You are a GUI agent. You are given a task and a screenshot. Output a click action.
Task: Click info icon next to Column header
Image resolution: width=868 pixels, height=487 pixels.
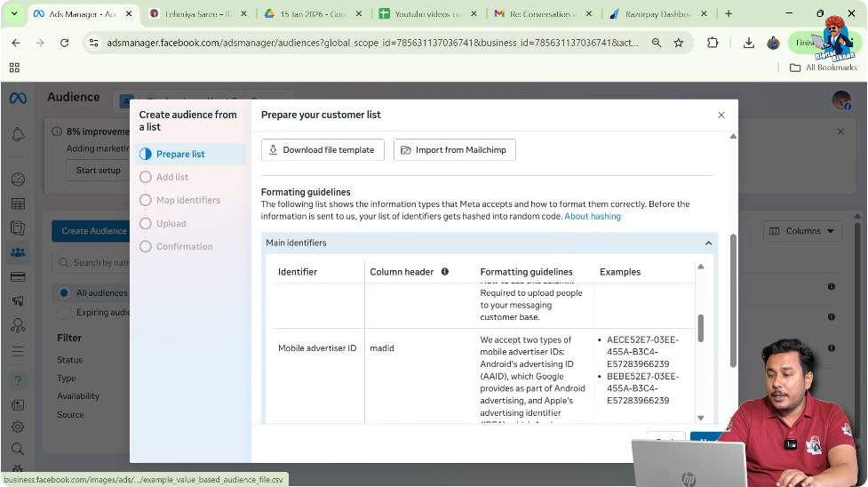click(444, 271)
